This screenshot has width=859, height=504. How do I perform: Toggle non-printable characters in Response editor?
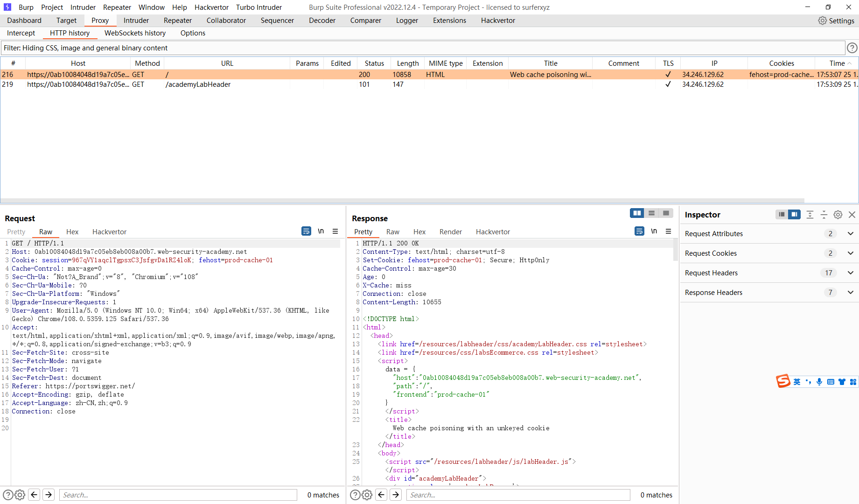coord(654,231)
